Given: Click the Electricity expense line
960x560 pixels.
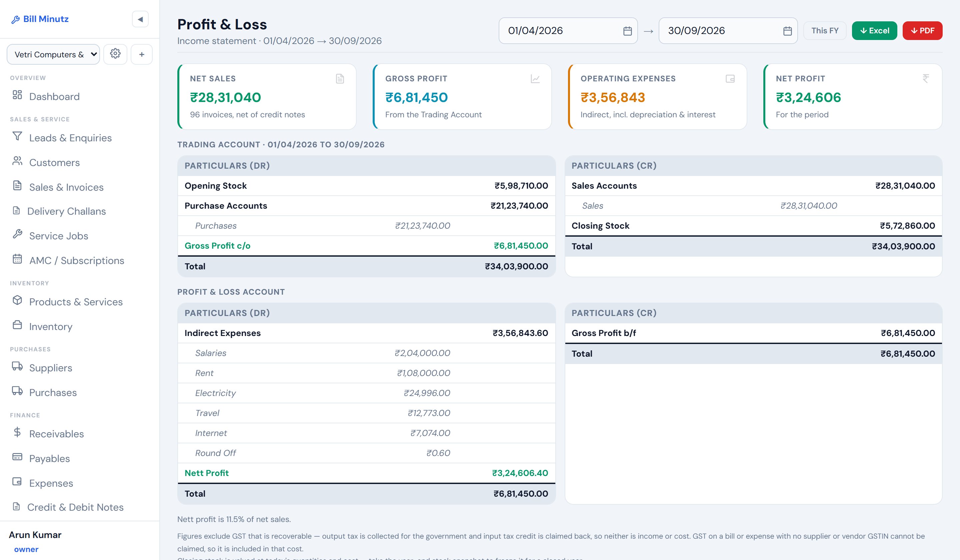Looking at the screenshot, I should click(366, 393).
